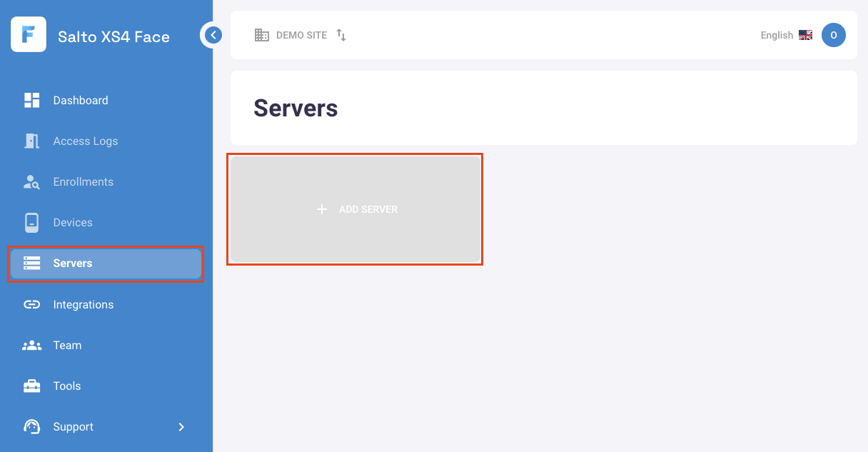Click the blue notification badge showing 0
868x452 pixels.
tap(834, 34)
